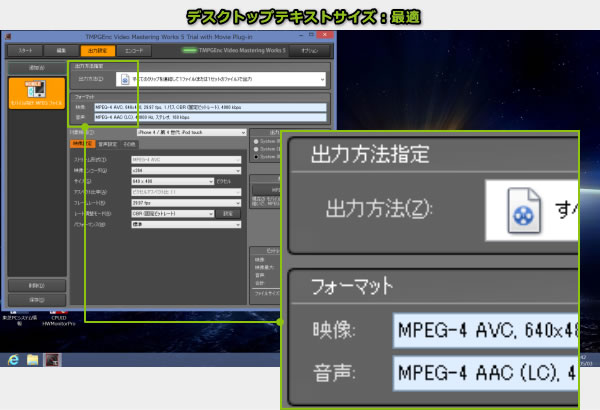Screen dimensions: 600x410
Task: Go to the エンコード stage tab
Action: coord(134,51)
